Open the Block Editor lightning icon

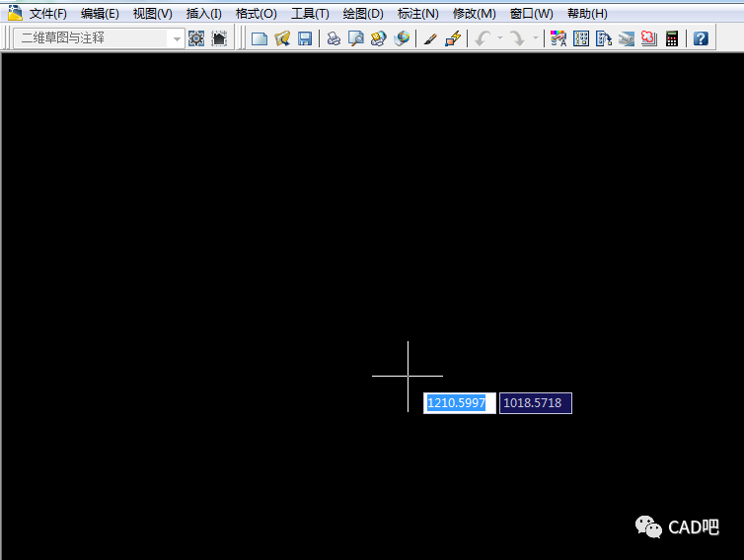[453, 38]
